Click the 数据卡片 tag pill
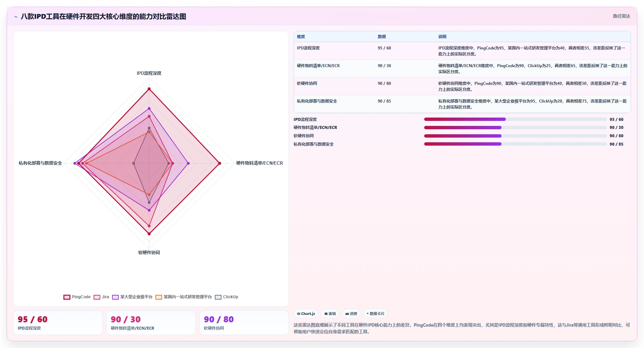Viewport: 644px width, 348px height. 375,314
